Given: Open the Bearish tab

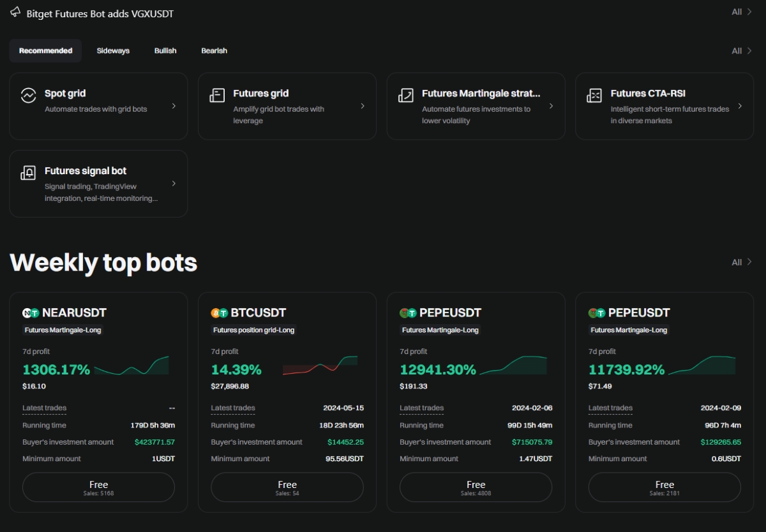Looking at the screenshot, I should 214,51.
